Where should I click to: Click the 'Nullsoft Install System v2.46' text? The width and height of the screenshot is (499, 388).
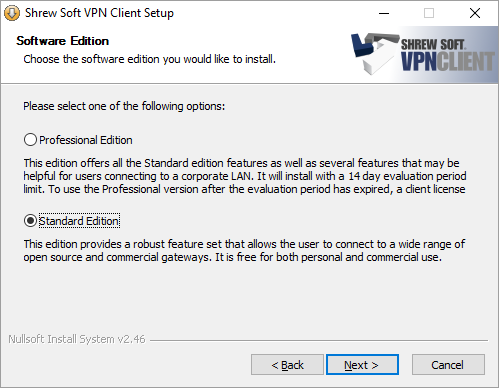(77, 339)
